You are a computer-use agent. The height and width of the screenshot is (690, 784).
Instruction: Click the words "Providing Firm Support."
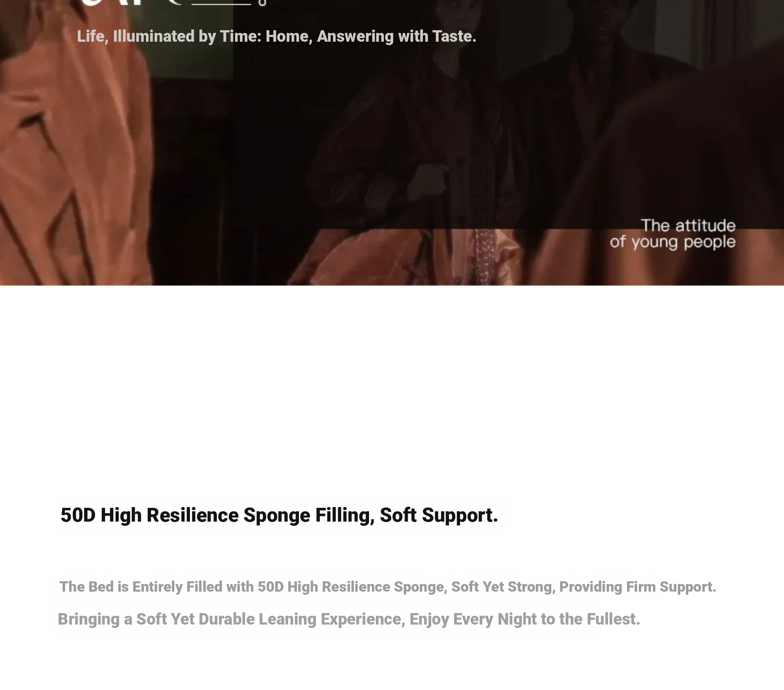(x=637, y=587)
